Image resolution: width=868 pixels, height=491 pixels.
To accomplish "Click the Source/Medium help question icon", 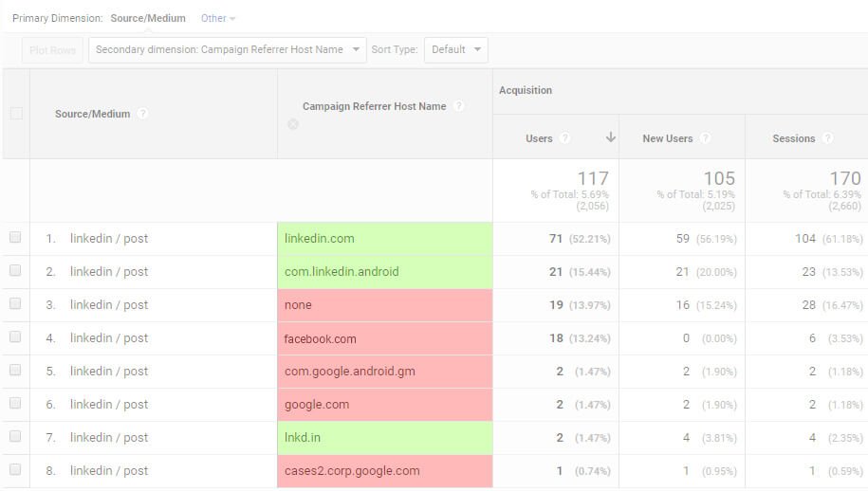I will (x=142, y=114).
